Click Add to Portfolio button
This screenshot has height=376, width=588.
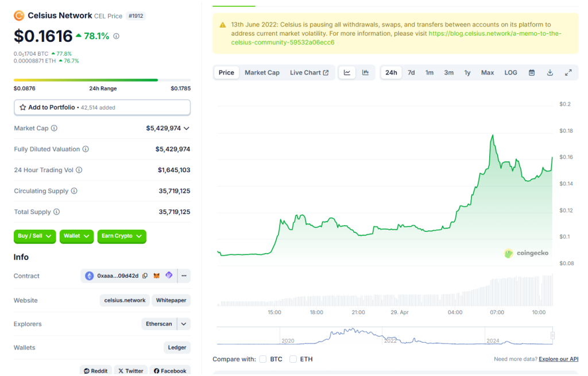coord(102,107)
